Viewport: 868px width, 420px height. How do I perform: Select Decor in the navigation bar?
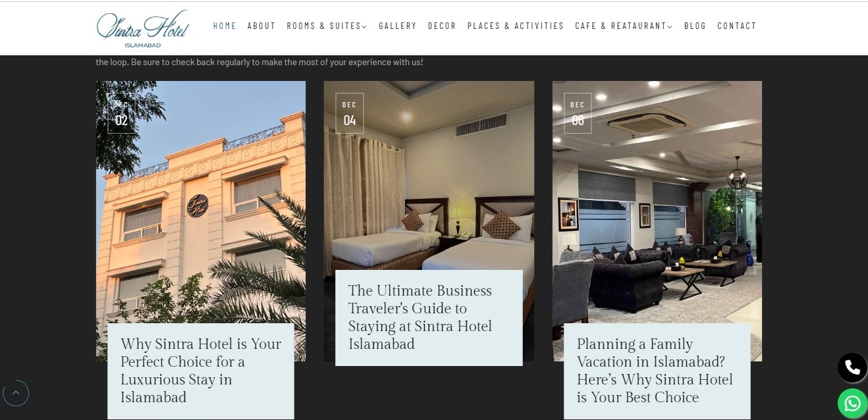442,26
